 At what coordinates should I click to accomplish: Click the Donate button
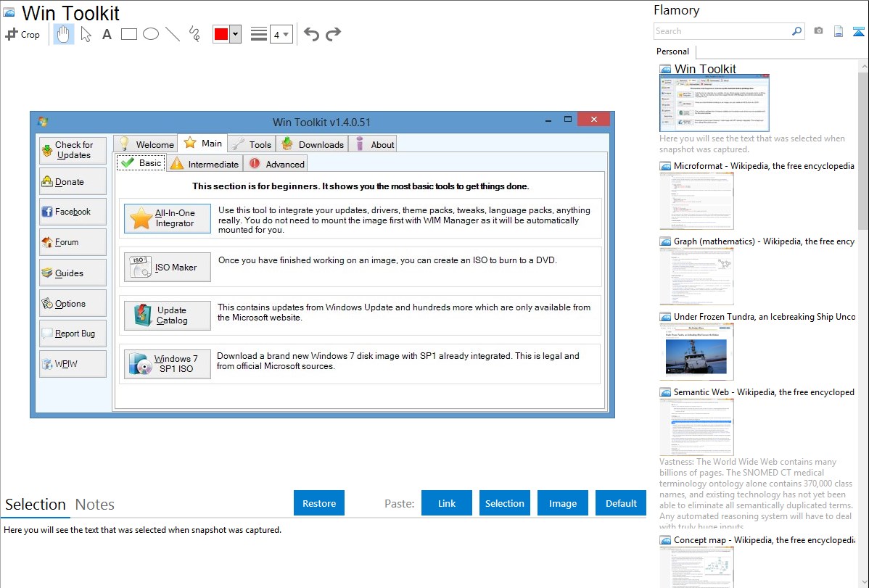click(x=73, y=182)
